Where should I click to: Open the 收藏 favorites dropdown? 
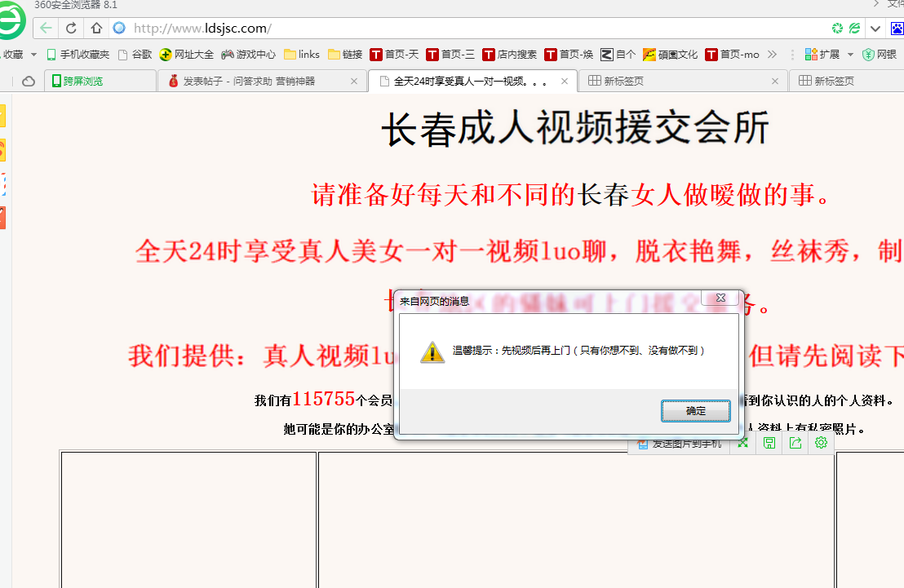(18, 55)
